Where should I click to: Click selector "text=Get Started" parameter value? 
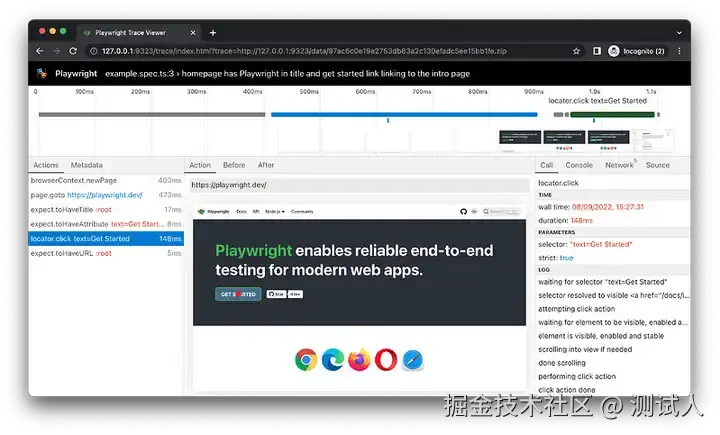pos(601,244)
